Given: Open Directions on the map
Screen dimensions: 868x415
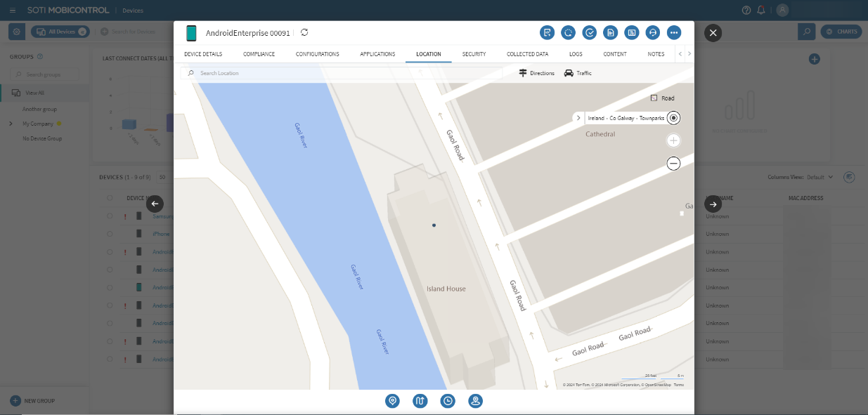Looking at the screenshot, I should pyautogui.click(x=536, y=72).
